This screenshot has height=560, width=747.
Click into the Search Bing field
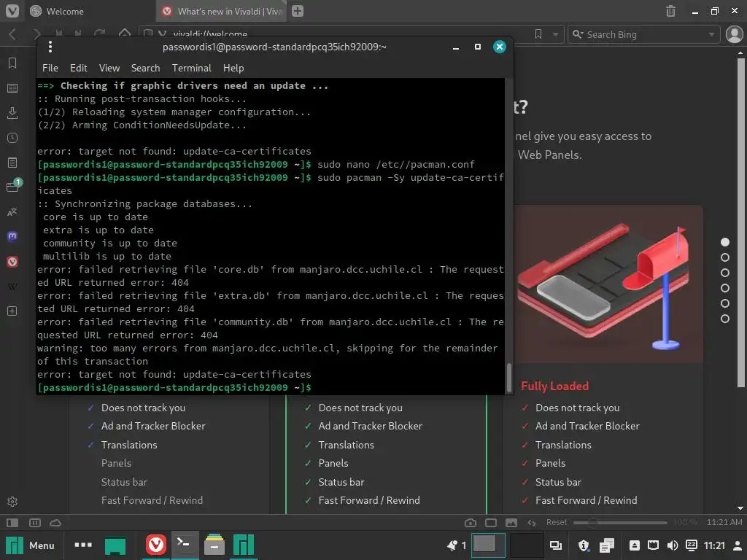646,34
